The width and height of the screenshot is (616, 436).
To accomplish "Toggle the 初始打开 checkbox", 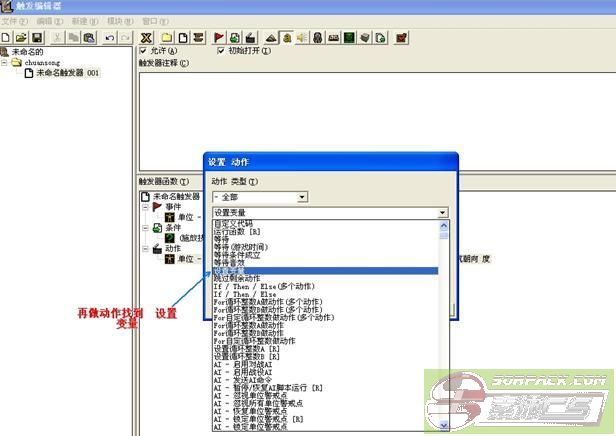I will click(x=222, y=51).
